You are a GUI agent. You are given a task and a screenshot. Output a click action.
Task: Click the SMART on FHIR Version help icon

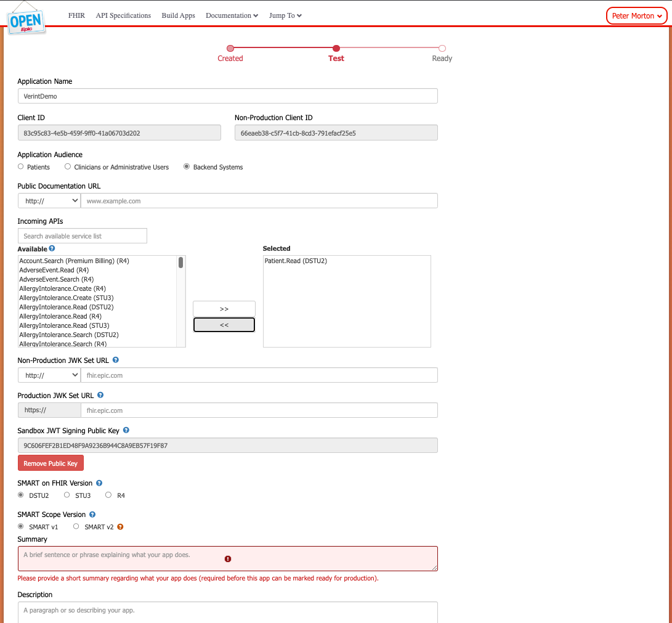98,483
